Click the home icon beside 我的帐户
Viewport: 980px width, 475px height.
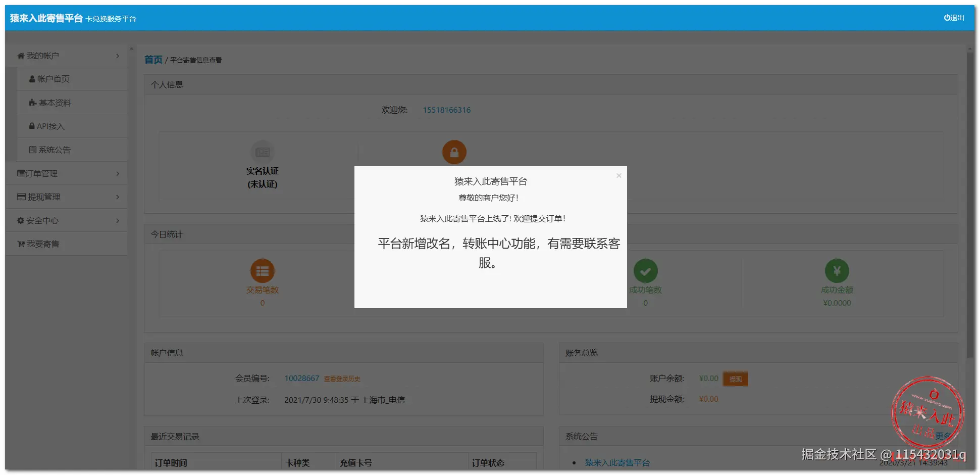point(21,56)
